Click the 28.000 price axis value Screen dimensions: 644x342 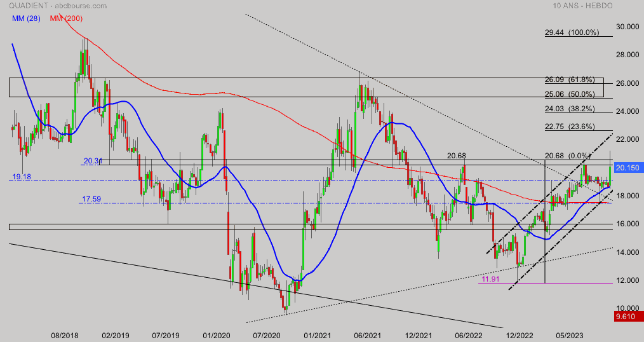click(x=627, y=55)
